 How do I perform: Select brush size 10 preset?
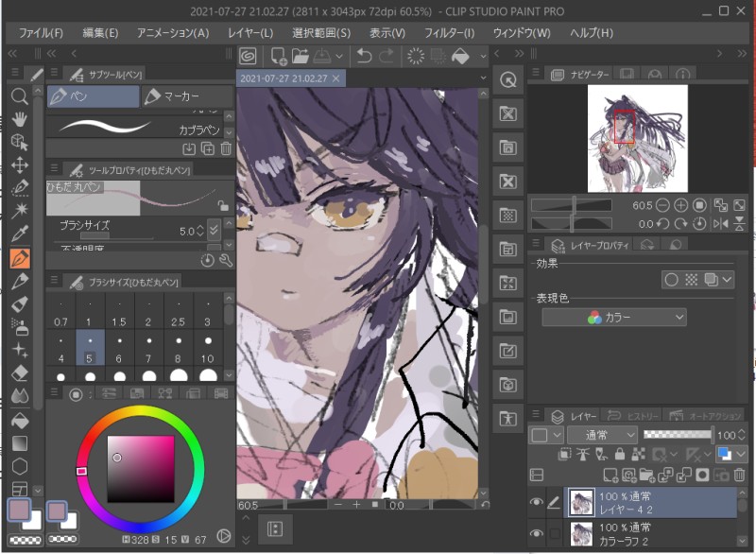click(x=207, y=349)
